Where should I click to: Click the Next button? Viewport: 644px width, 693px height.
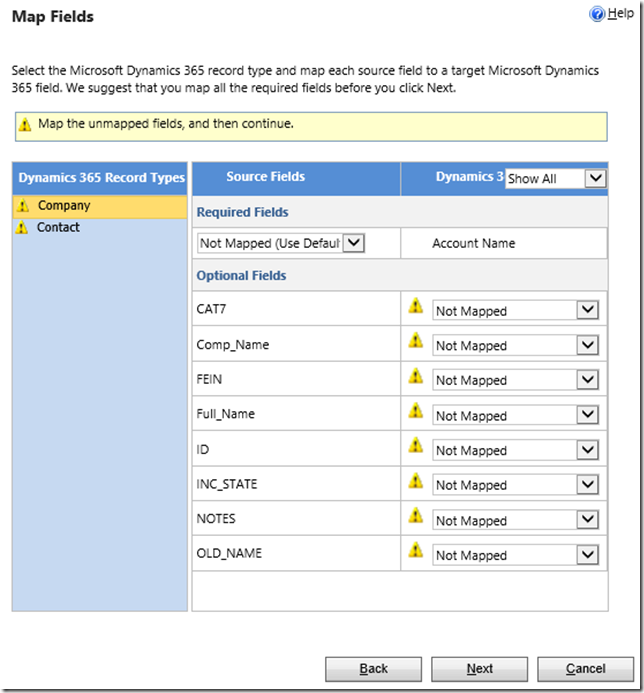(x=480, y=669)
